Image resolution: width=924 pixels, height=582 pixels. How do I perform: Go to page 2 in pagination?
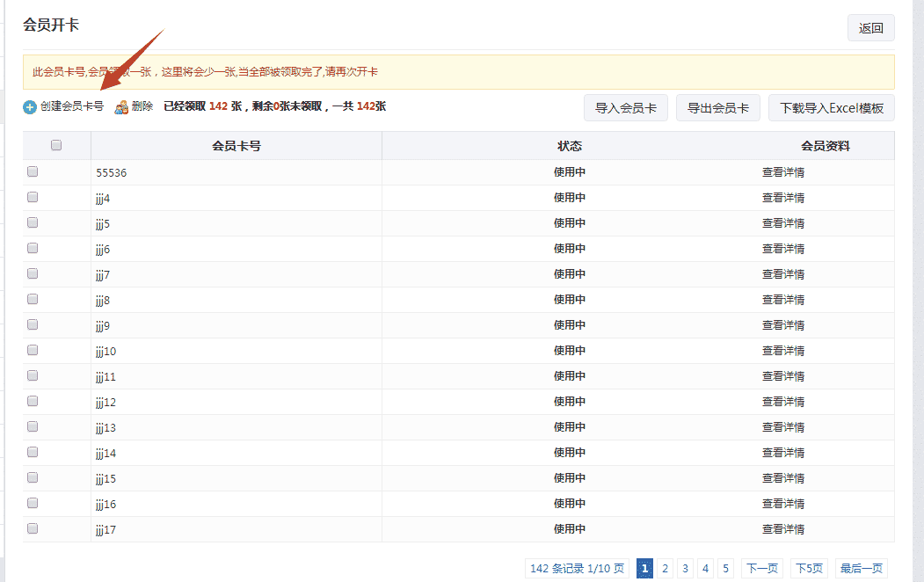[665, 568]
